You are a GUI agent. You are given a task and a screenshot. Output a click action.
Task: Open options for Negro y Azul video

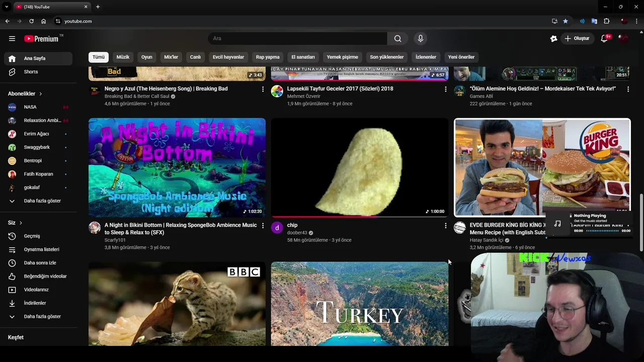click(x=263, y=89)
